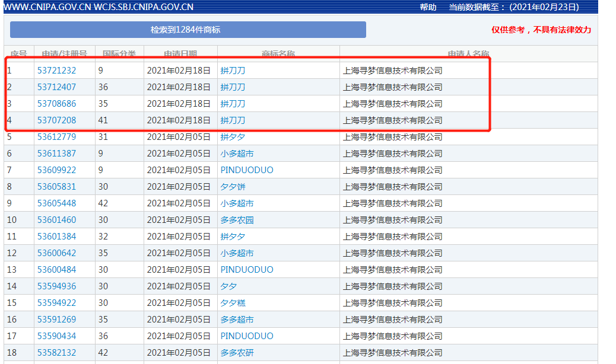Open 小多超市 trademark in row 6
Image resolution: width=616 pixels, height=364 pixels.
[x=237, y=154]
